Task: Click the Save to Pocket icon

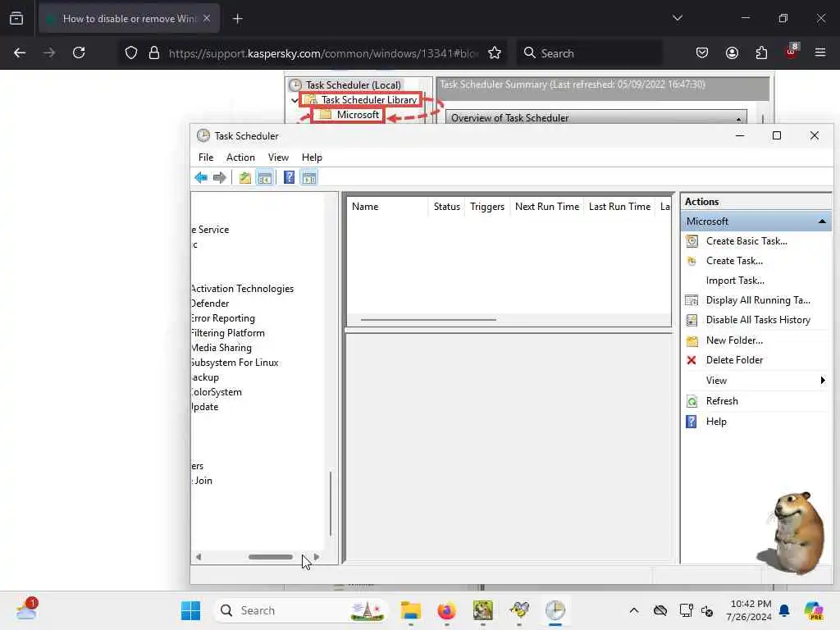Action: coord(702,52)
